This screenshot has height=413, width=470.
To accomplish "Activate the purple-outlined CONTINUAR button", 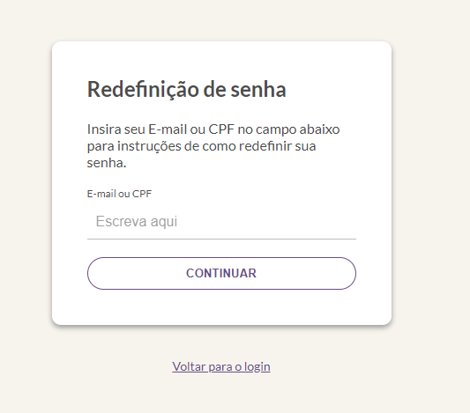I will pos(221,273).
